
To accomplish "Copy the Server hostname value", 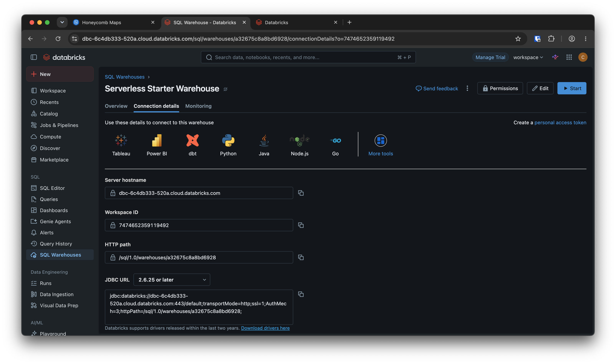I will click(301, 193).
